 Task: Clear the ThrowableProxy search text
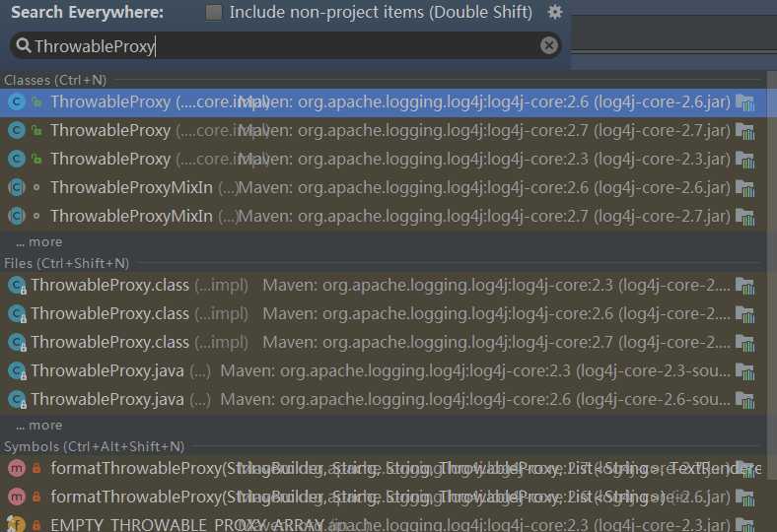[548, 45]
